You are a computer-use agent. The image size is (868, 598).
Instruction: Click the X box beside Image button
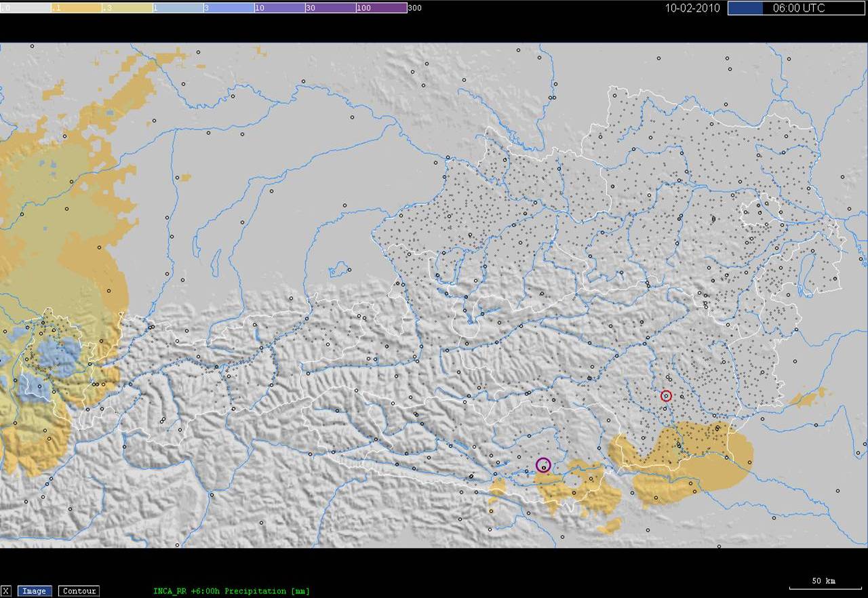[6, 591]
